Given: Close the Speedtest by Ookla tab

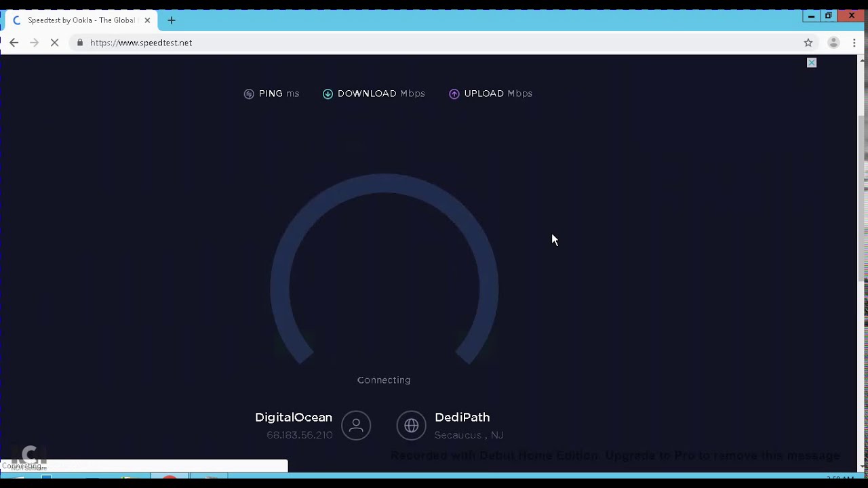Looking at the screenshot, I should pyautogui.click(x=147, y=20).
